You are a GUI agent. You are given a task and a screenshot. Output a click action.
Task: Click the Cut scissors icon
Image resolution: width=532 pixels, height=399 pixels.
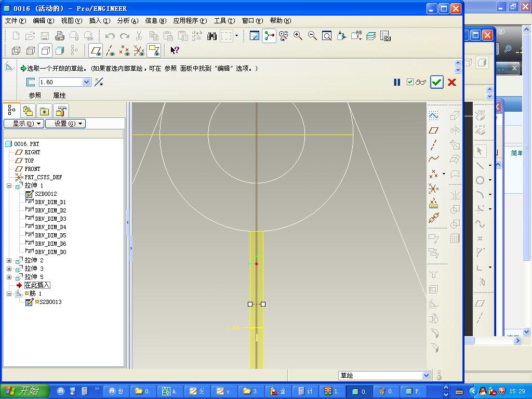pos(139,36)
